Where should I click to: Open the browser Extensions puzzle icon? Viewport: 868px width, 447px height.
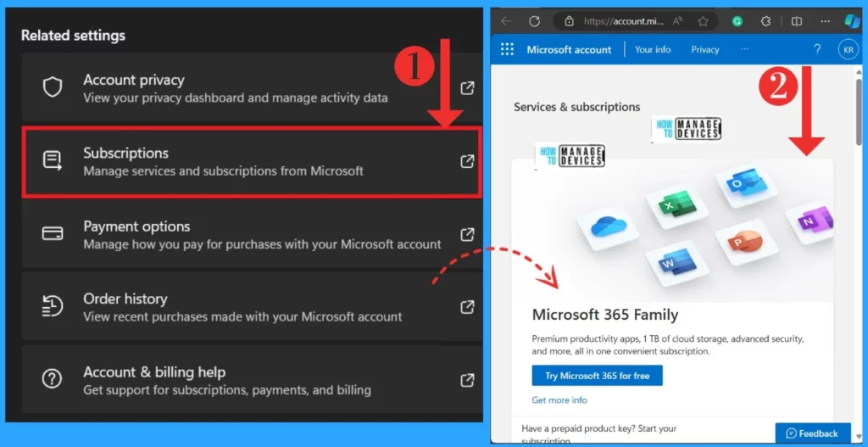click(767, 21)
